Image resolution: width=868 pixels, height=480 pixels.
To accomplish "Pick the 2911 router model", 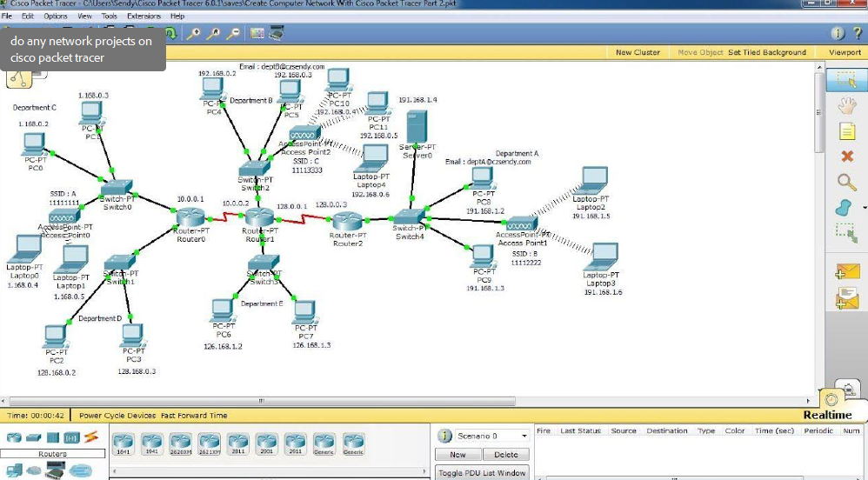I will coord(296,444).
